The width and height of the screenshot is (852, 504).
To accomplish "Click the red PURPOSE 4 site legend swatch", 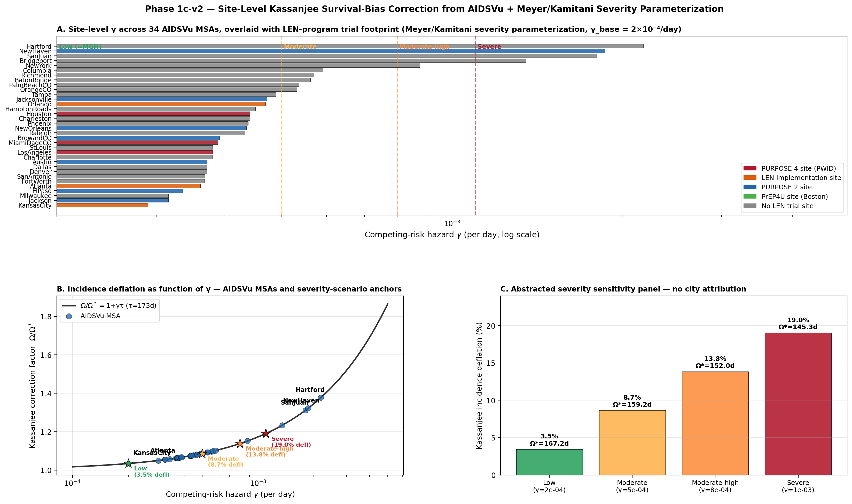I will (750, 168).
